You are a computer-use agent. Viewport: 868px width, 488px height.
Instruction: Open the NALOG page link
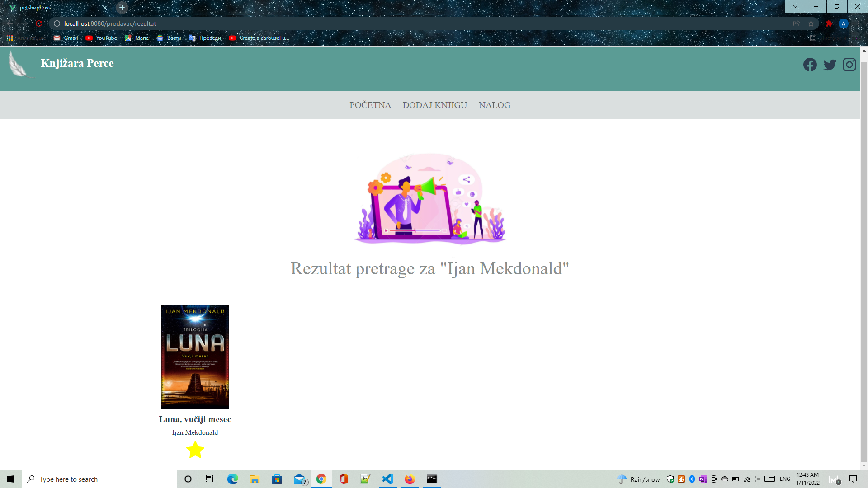click(494, 105)
